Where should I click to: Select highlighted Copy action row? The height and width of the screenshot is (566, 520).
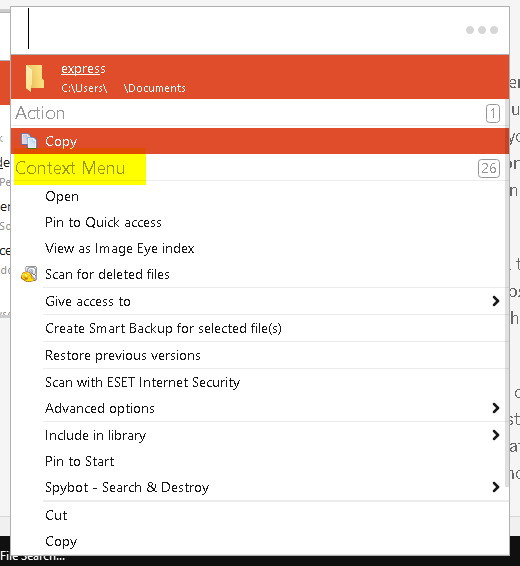coord(260,141)
